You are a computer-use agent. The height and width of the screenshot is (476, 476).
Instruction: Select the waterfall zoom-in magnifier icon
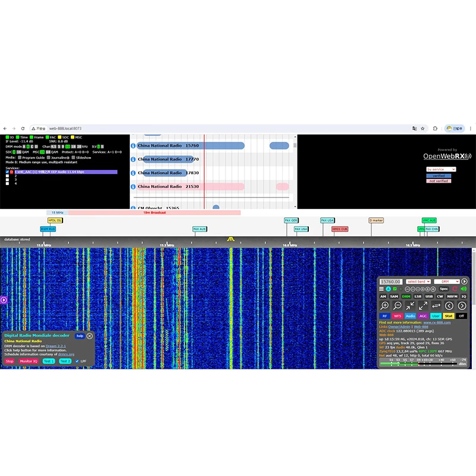(x=384, y=305)
